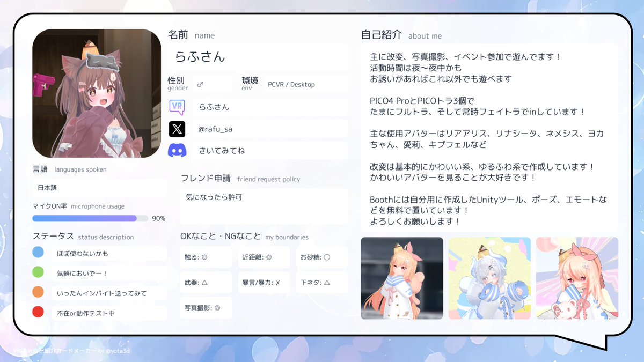The height and width of the screenshot is (362, 644).
Task: Click the name field showing らふさん
Action: click(258, 57)
